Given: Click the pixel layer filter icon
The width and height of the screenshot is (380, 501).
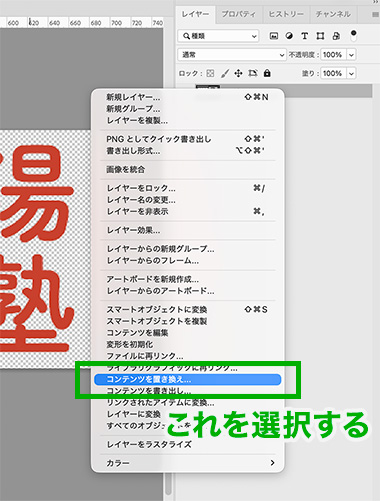Looking at the screenshot, I should click(274, 36).
